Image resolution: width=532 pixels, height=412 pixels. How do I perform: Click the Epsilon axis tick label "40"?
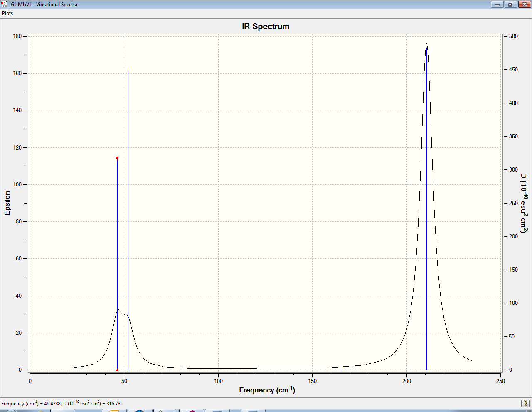[x=19, y=296]
